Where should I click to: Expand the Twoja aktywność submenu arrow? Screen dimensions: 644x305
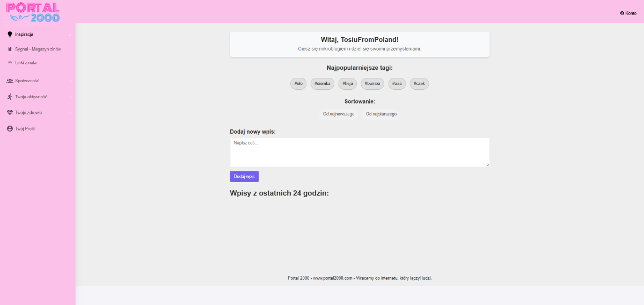coord(70,97)
